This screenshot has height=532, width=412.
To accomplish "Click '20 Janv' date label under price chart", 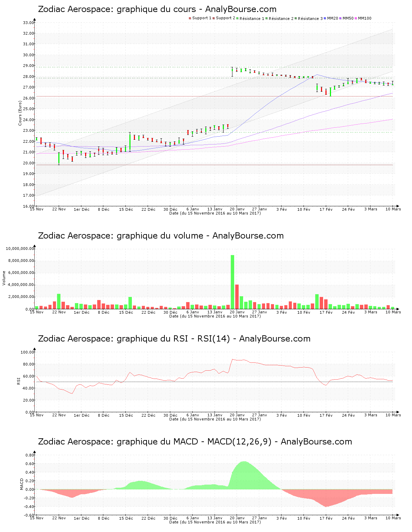I will tap(237, 209).
